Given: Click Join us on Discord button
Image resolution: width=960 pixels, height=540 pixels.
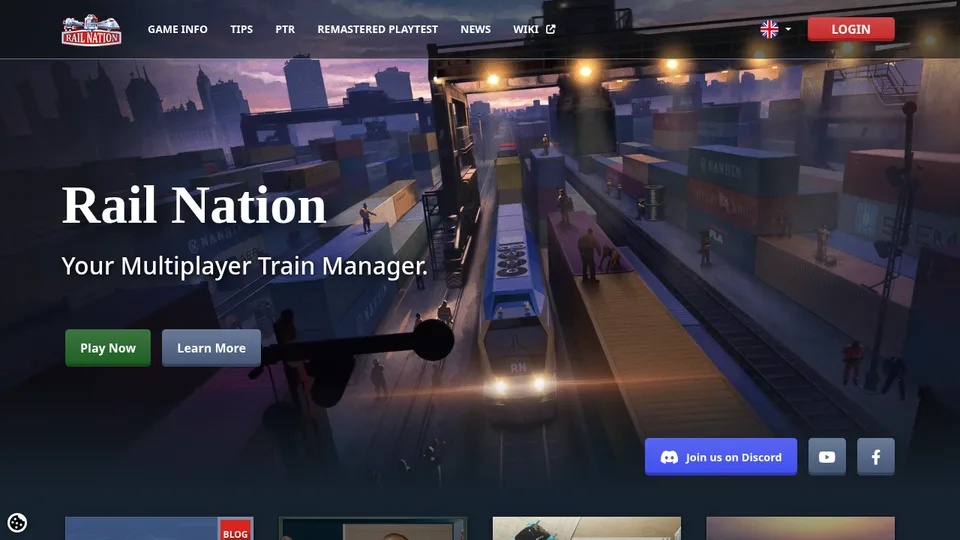Looking at the screenshot, I should click(x=721, y=457).
